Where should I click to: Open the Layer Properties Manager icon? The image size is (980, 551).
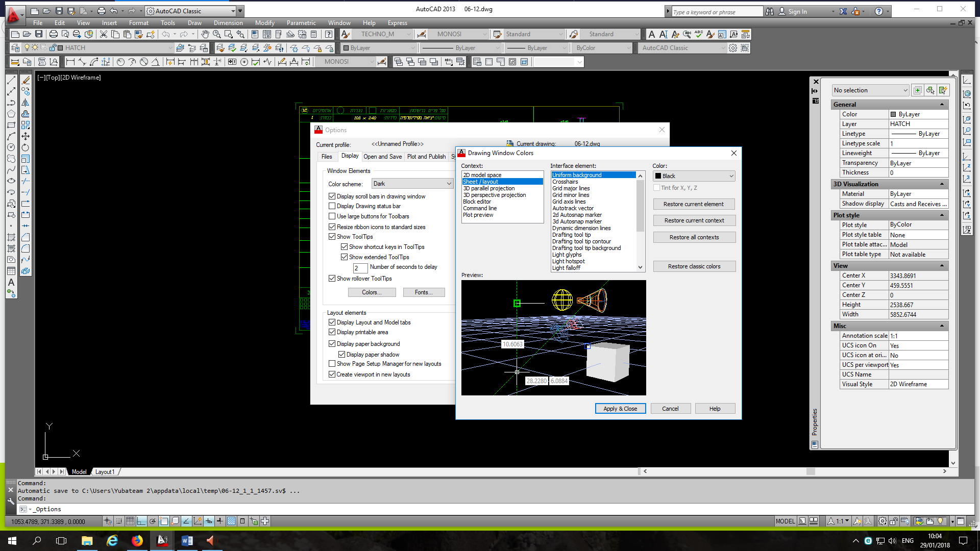pyautogui.click(x=15, y=48)
